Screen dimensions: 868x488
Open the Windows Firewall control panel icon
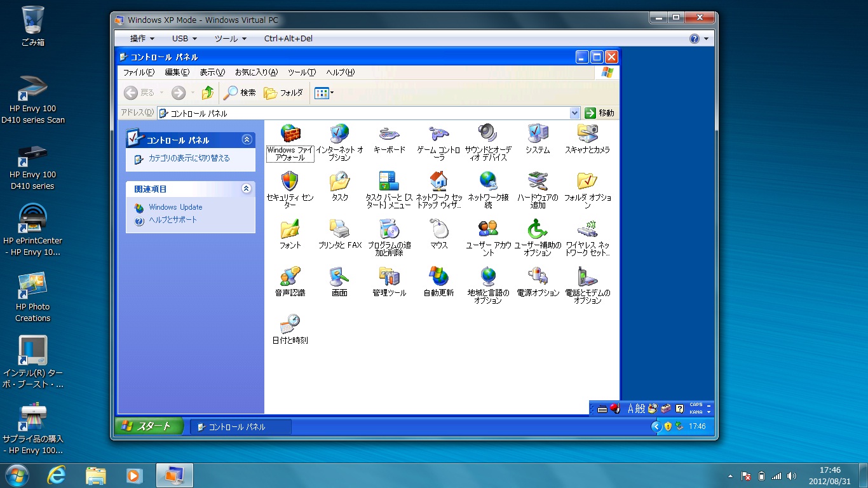click(x=290, y=134)
